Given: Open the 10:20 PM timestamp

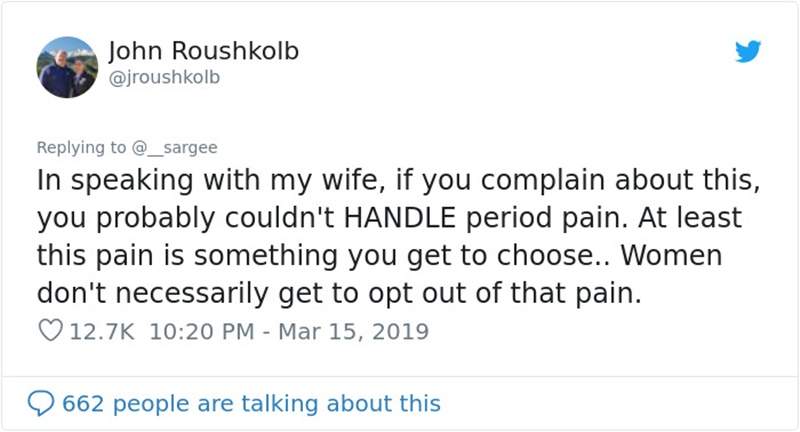Looking at the screenshot, I should tap(198, 331).
